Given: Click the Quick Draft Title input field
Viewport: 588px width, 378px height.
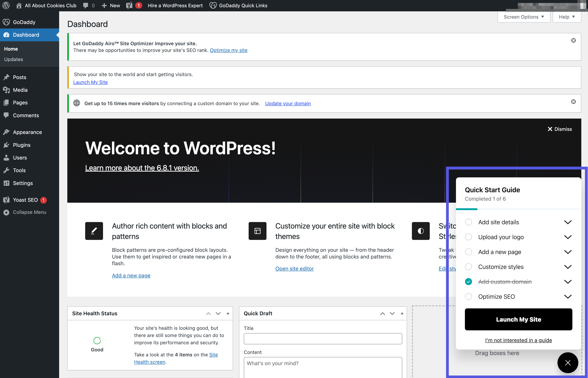Looking at the screenshot, I should [323, 339].
